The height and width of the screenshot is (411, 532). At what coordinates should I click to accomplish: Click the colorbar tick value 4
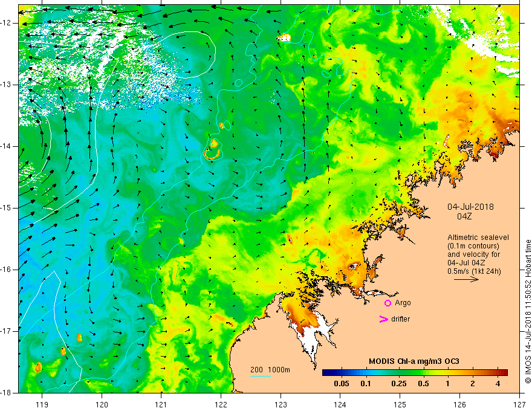498,384
